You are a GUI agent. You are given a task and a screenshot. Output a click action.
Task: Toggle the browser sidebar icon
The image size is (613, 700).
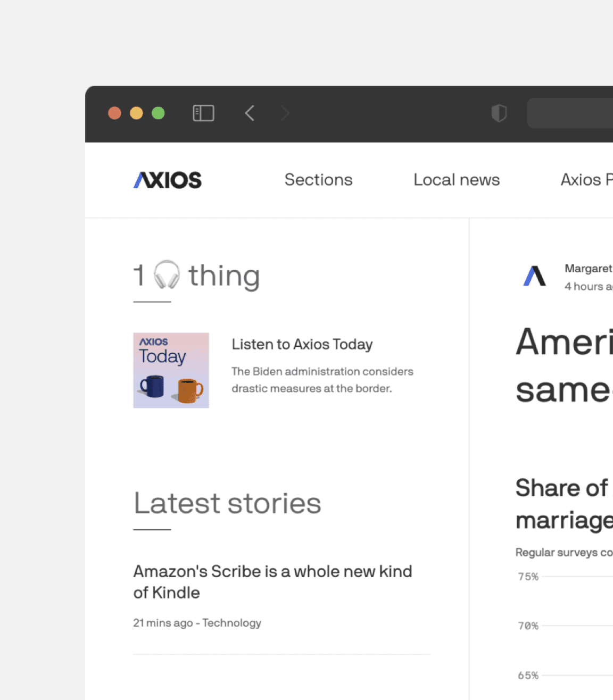(203, 113)
